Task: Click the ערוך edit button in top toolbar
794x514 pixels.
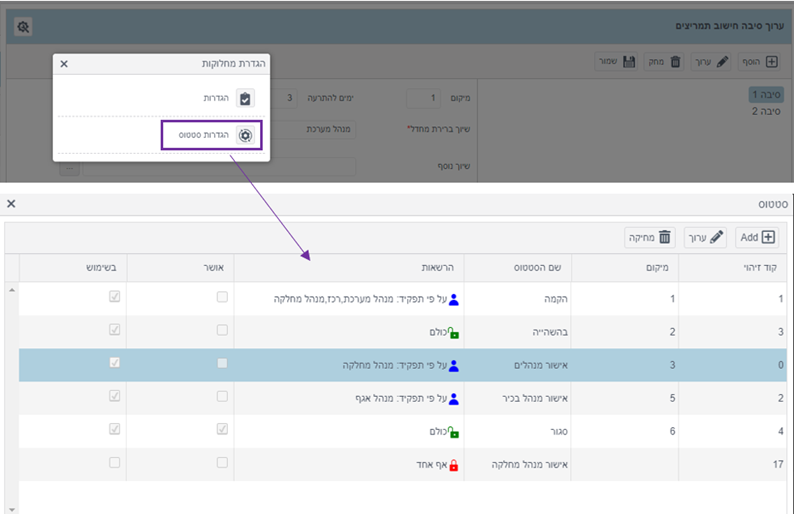Action: pyautogui.click(x=711, y=62)
